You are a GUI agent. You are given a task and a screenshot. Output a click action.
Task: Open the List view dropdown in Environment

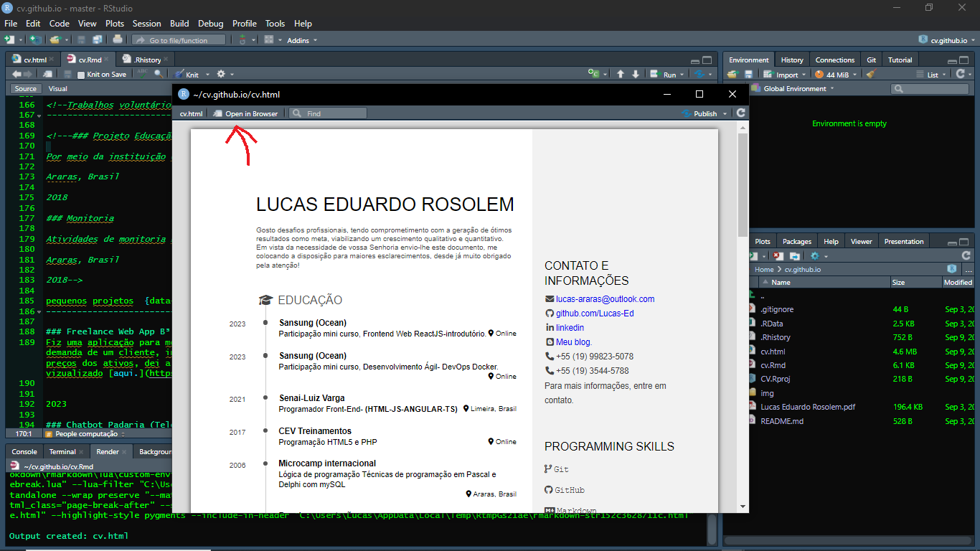click(931, 75)
